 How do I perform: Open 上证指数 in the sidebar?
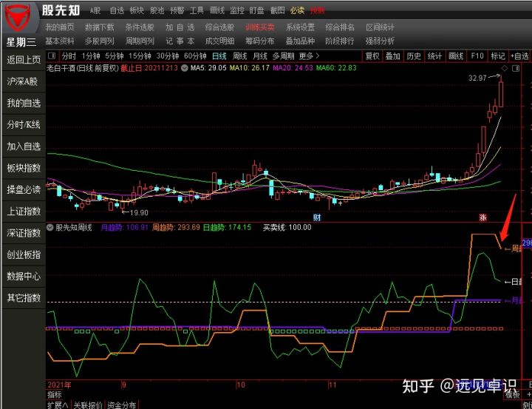pos(24,212)
